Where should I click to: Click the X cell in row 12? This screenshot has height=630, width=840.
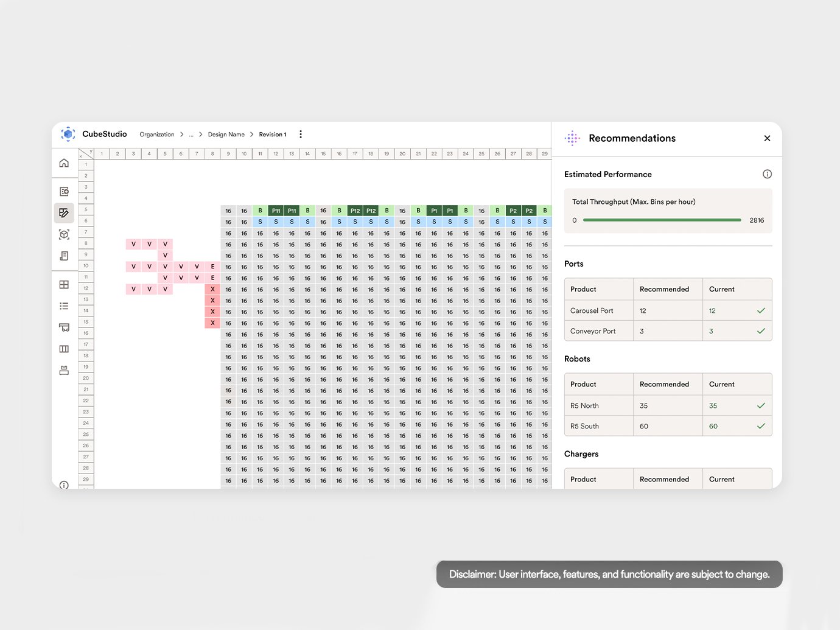point(212,289)
